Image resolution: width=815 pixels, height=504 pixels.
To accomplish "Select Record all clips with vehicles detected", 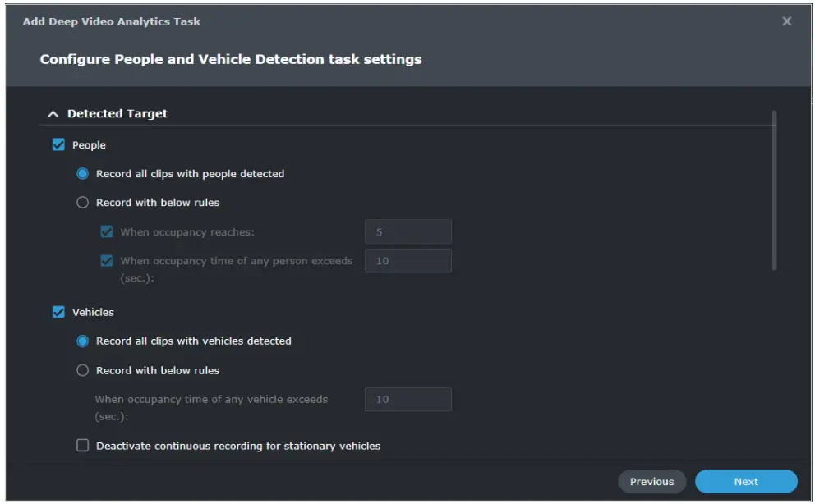I will (x=82, y=341).
